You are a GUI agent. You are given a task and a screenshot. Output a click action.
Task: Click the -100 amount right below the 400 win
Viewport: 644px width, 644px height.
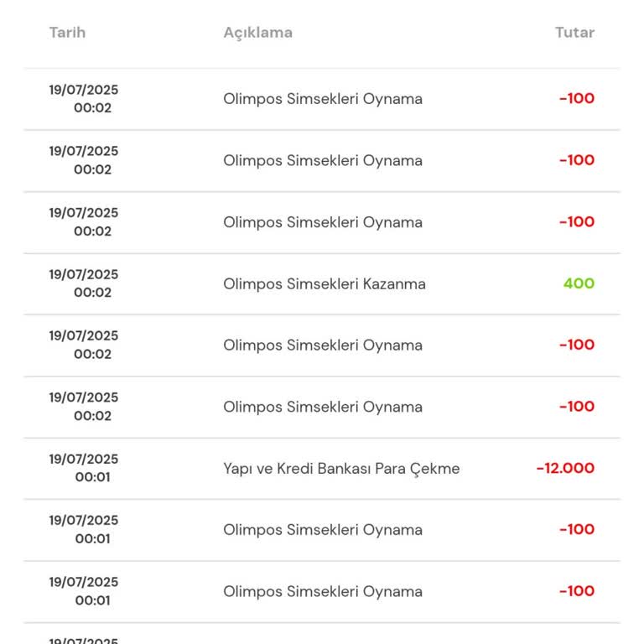(577, 345)
